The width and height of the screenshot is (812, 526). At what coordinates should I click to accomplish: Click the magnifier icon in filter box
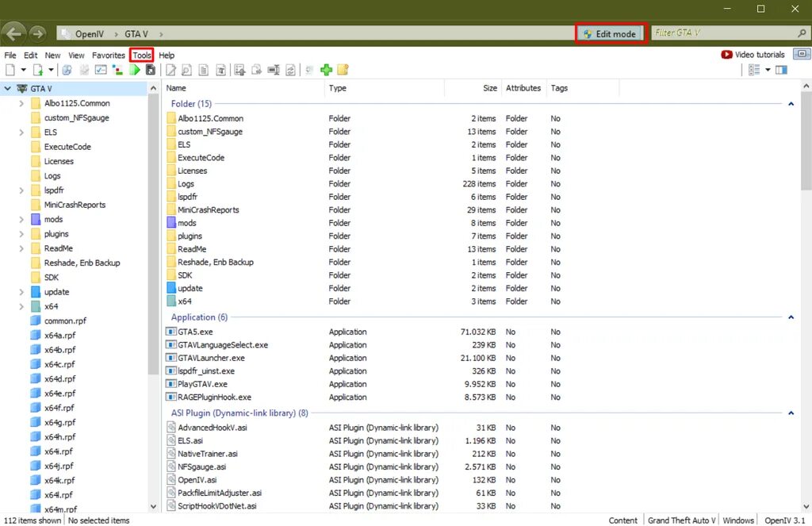802,33
